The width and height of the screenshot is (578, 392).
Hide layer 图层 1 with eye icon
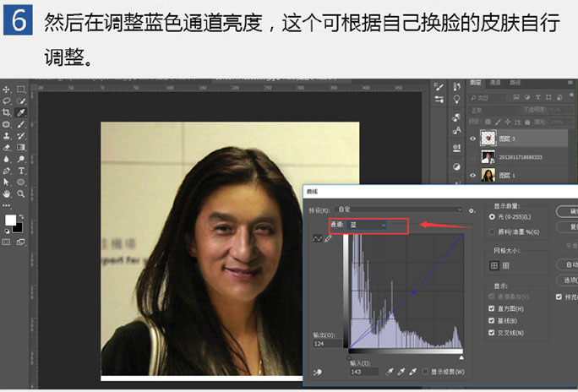[472, 176]
